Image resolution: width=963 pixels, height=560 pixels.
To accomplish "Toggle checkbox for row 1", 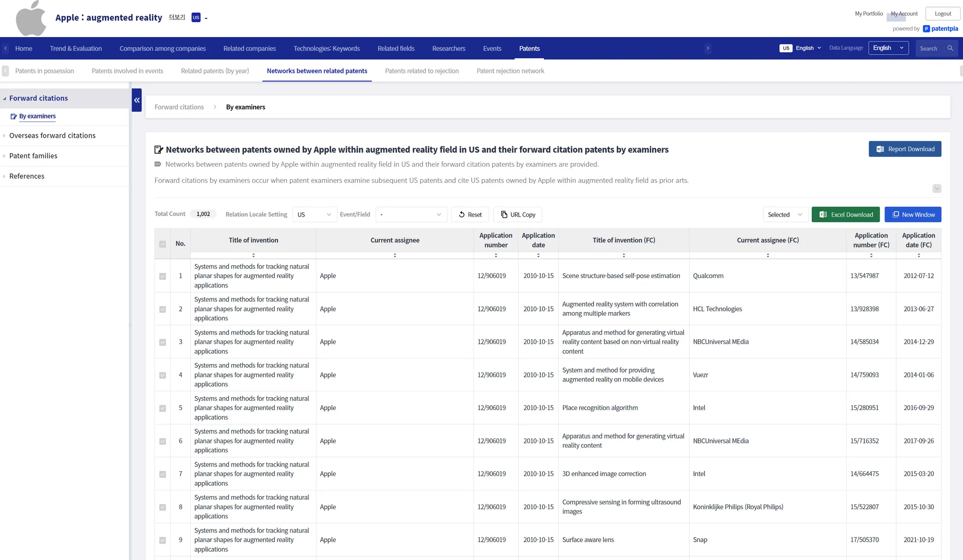I will pos(163,276).
